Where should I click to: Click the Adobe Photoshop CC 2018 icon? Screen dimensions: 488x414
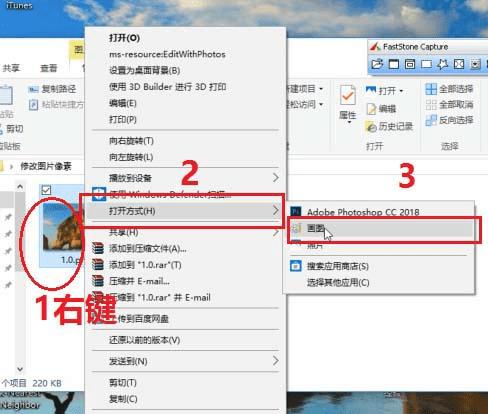296,212
